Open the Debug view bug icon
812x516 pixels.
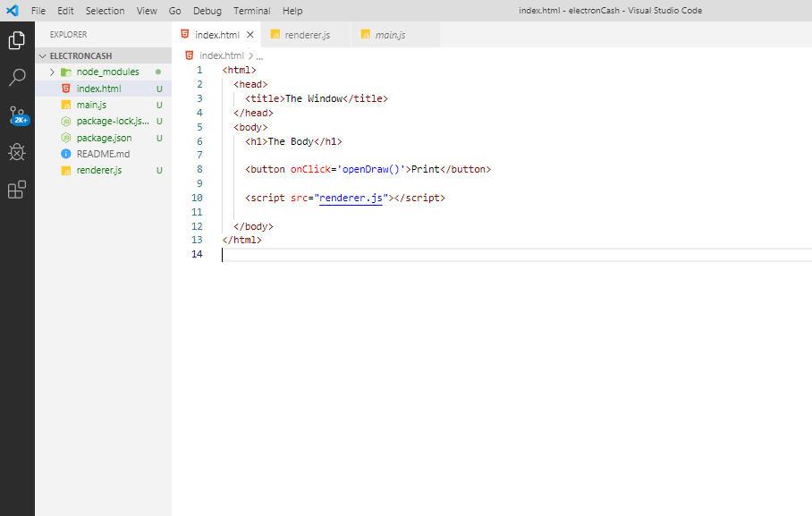(x=17, y=152)
